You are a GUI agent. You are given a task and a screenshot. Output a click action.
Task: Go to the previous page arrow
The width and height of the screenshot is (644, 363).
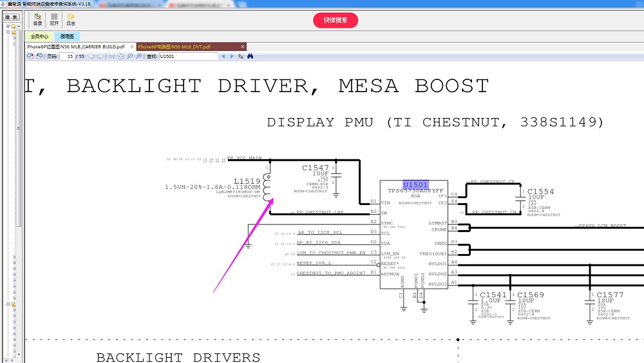[x=91, y=56]
